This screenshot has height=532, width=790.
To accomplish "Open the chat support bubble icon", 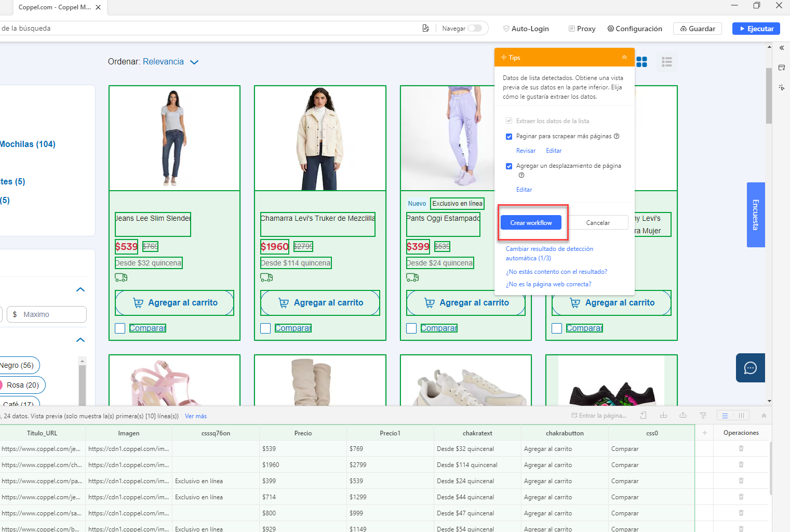I will pyautogui.click(x=750, y=368).
